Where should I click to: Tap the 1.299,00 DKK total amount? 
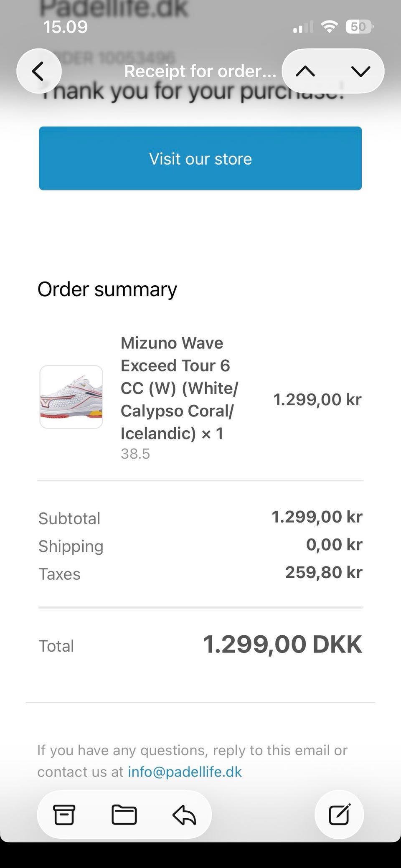coord(282,645)
